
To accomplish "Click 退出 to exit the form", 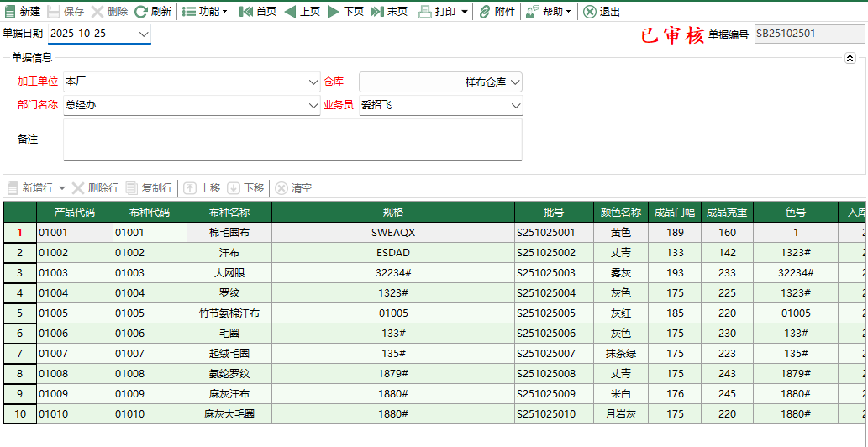I will pos(601,12).
